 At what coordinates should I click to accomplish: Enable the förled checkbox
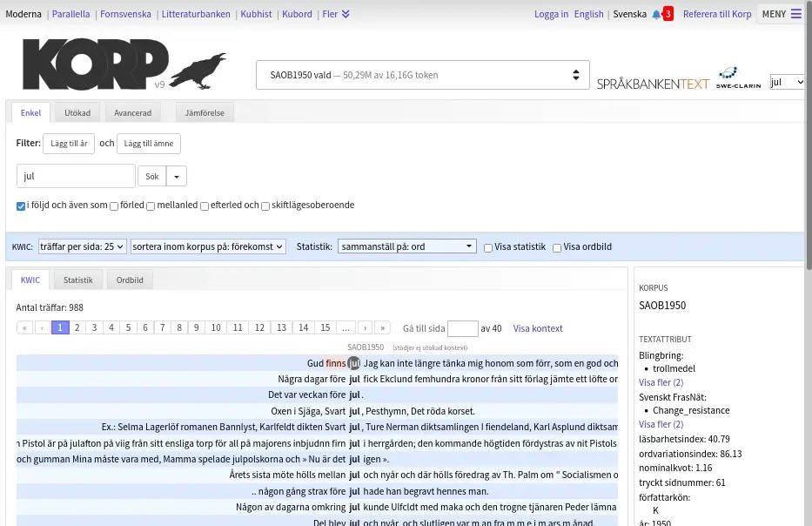114,206
